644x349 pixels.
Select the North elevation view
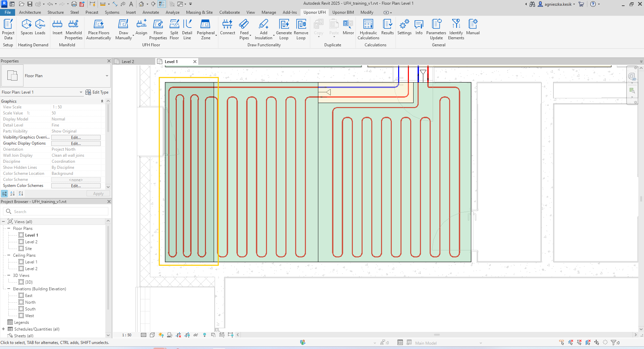click(x=30, y=302)
